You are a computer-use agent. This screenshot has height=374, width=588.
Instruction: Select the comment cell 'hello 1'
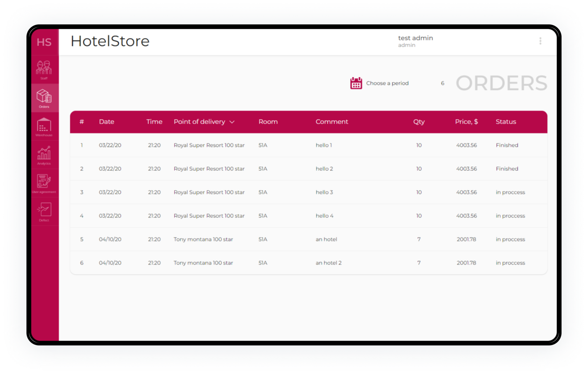pos(324,145)
